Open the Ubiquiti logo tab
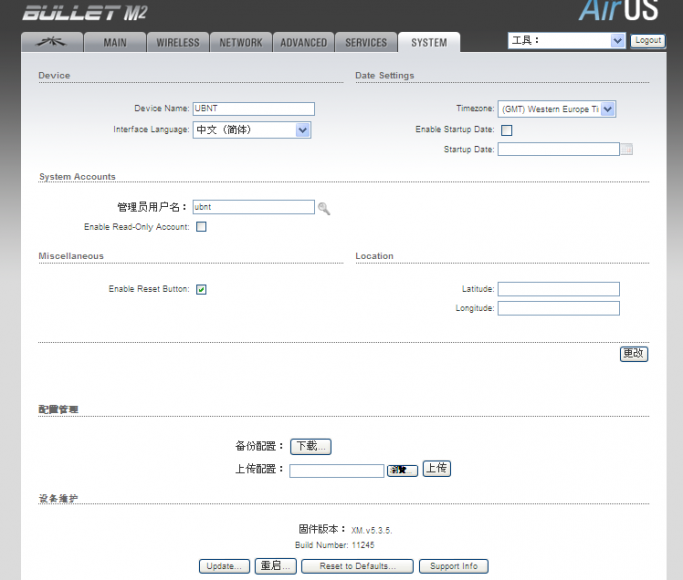The height and width of the screenshot is (580, 683). pyautogui.click(x=50, y=42)
